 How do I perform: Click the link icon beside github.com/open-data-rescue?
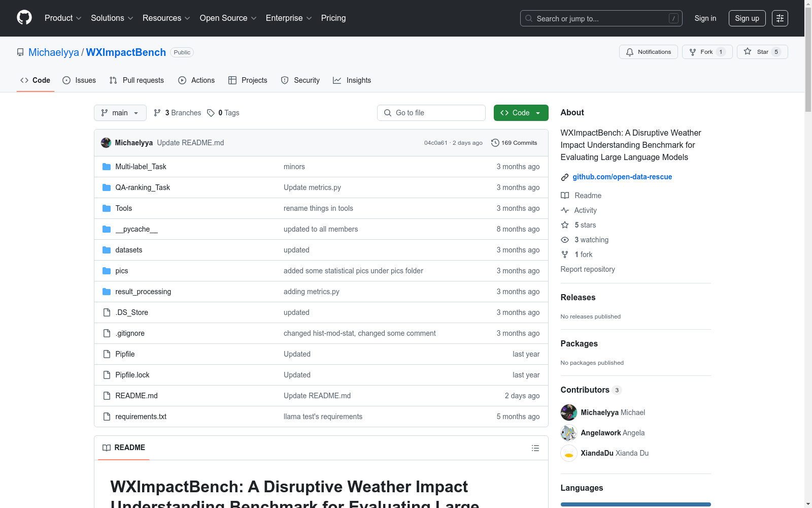[565, 177]
